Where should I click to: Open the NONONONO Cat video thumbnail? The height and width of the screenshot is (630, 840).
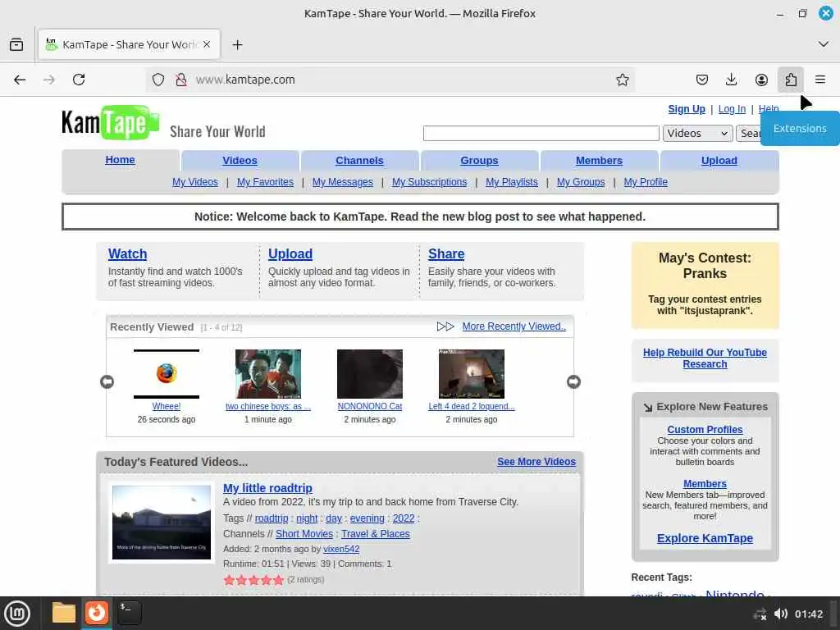click(x=370, y=374)
